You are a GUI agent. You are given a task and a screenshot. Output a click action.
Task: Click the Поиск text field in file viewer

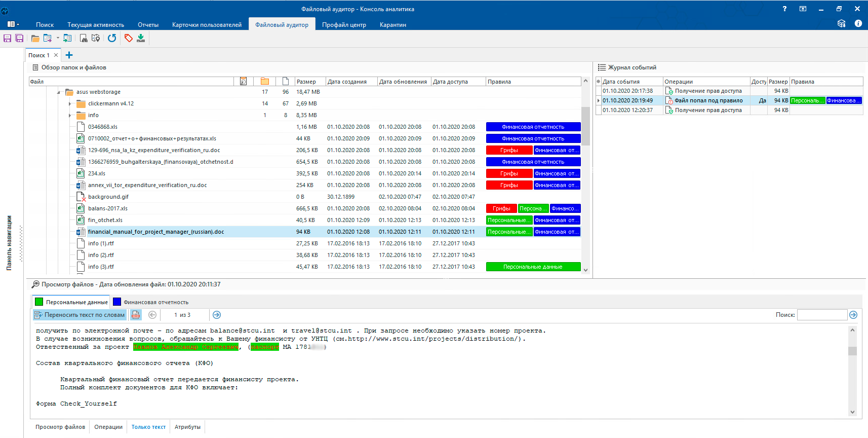click(x=822, y=315)
